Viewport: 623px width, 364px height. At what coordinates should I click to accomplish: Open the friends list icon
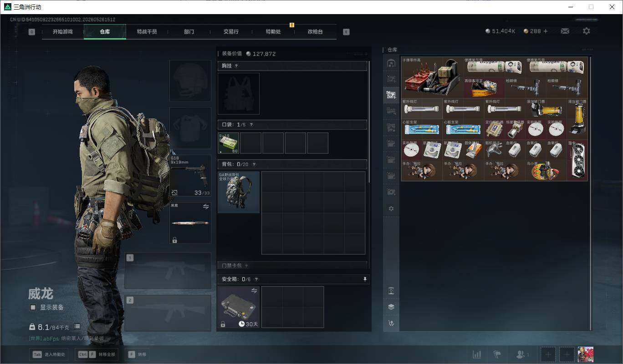pos(521,354)
